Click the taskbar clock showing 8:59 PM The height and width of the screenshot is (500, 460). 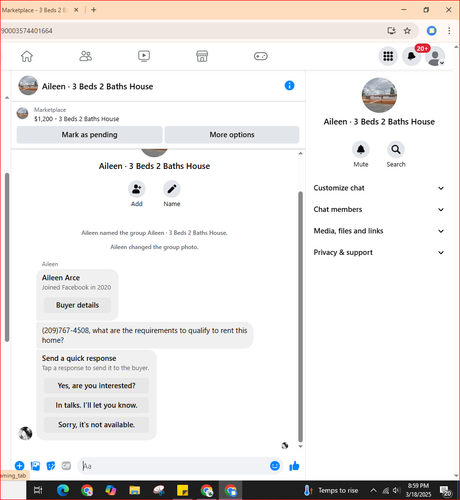pyautogui.click(x=418, y=490)
